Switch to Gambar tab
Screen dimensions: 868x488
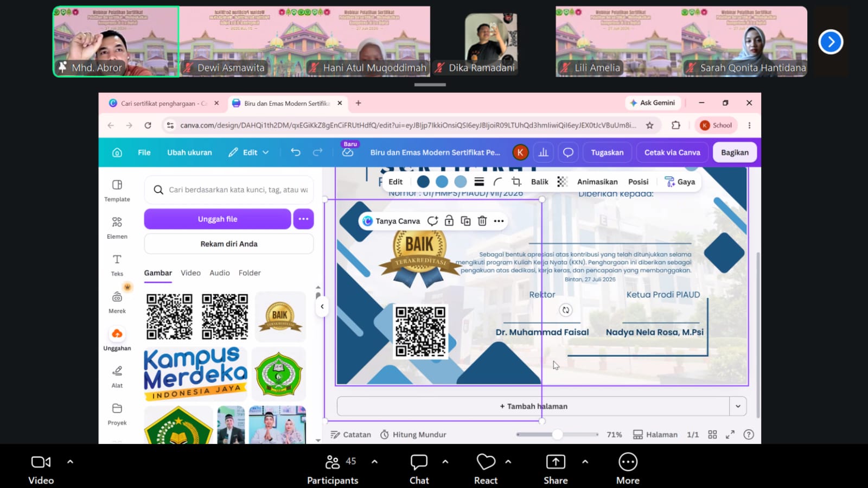pos(158,273)
